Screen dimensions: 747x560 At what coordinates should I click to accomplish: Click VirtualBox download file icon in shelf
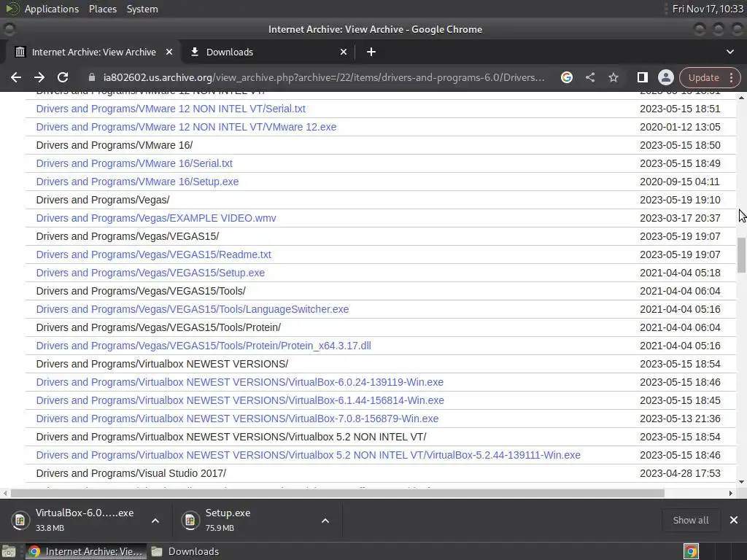tap(20, 520)
